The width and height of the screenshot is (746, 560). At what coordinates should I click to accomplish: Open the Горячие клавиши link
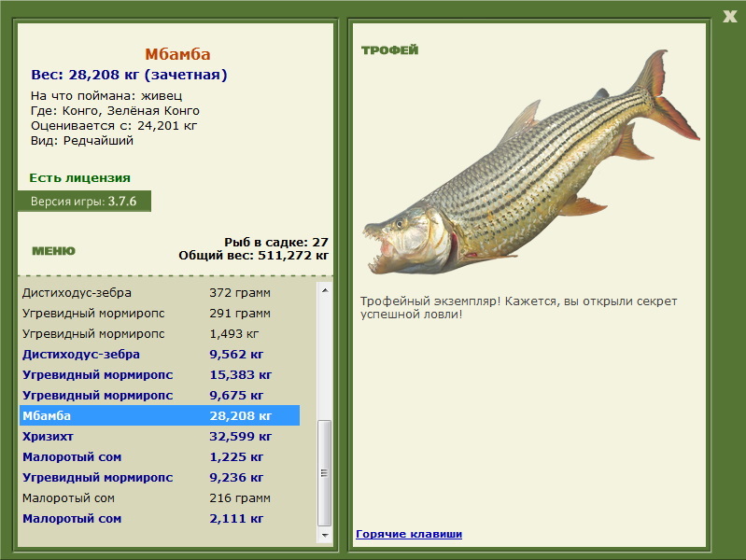tap(409, 534)
